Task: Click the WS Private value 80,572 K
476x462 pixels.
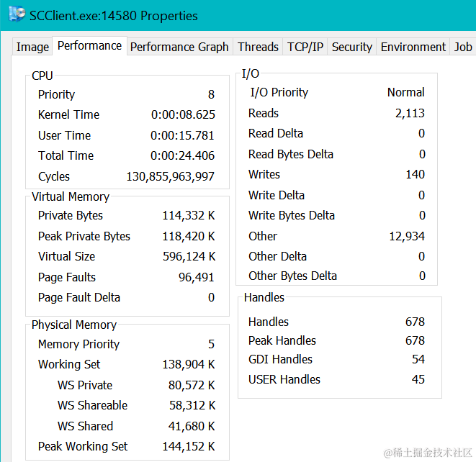Action: (192, 385)
